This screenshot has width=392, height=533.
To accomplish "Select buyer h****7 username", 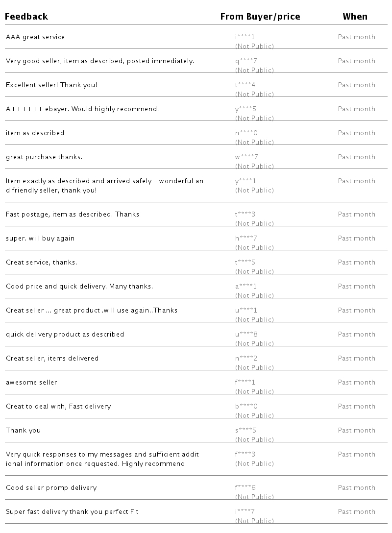I will click(x=246, y=239).
